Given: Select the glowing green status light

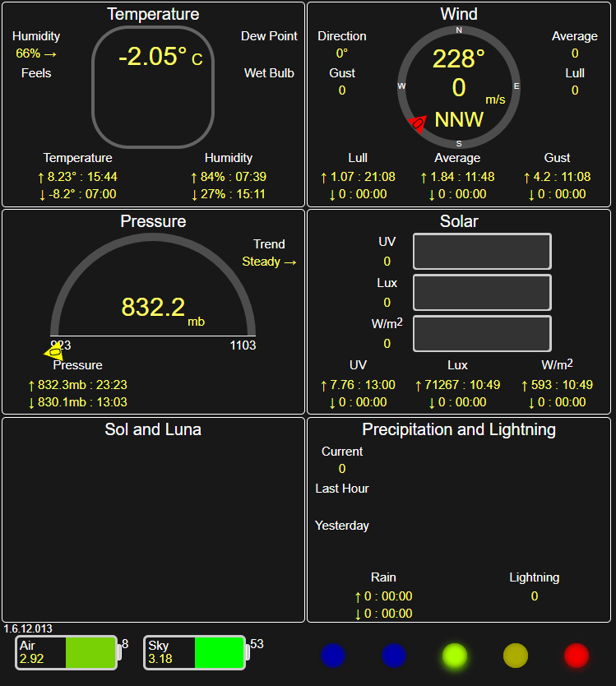Looking at the screenshot, I should [x=455, y=655].
